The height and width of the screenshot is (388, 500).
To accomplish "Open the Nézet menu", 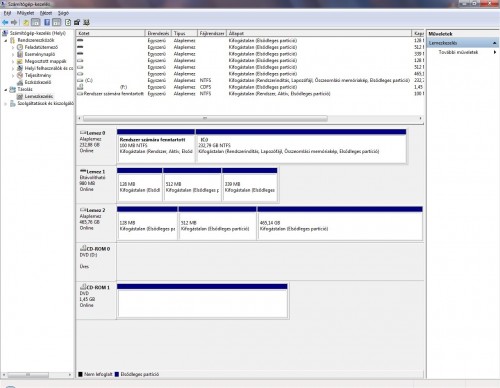I will coord(46,13).
